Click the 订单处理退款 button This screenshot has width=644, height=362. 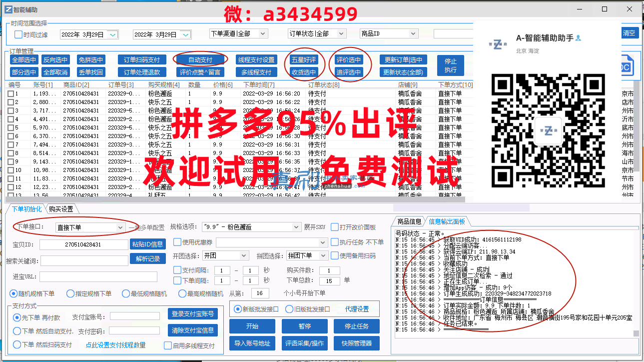[x=142, y=72]
